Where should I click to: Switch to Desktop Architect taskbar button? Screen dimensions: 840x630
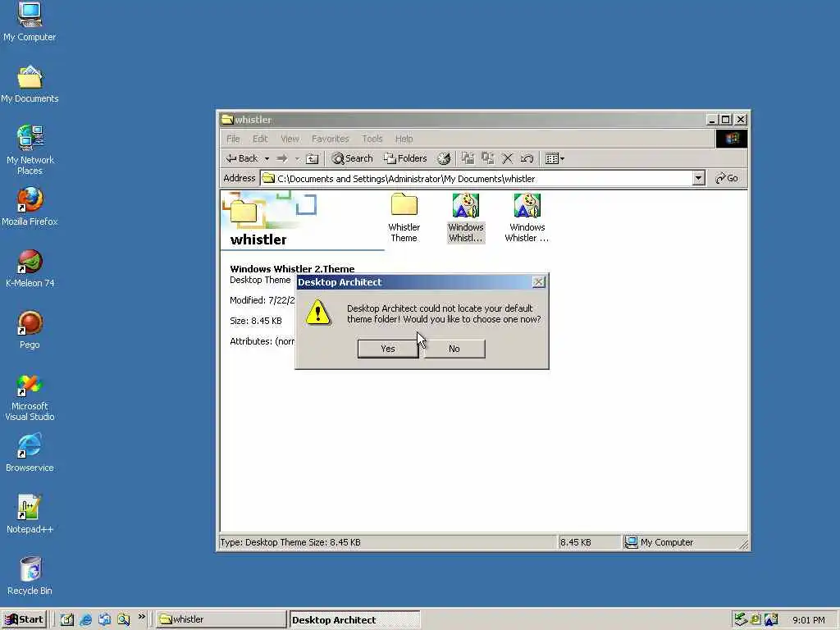coord(354,620)
